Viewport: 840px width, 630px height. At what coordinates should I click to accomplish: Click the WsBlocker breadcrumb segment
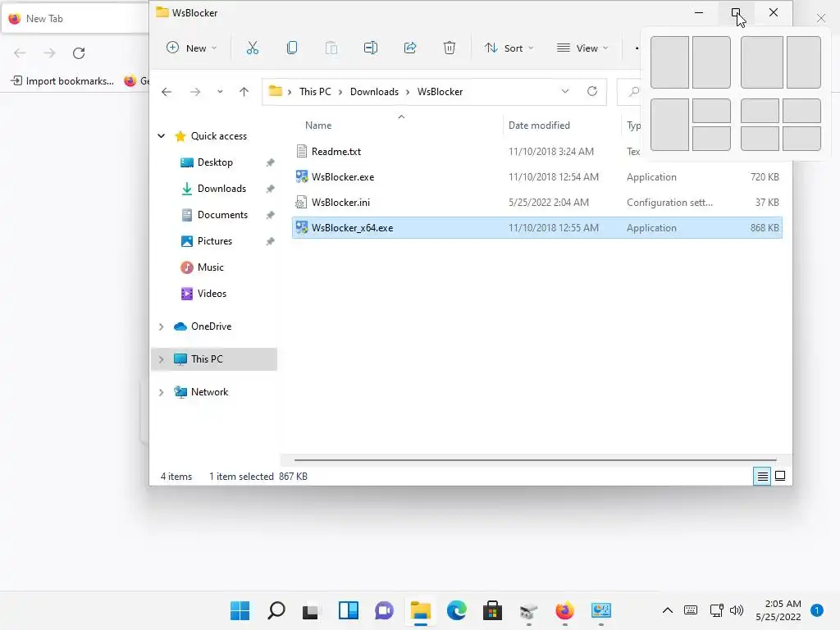pos(440,92)
